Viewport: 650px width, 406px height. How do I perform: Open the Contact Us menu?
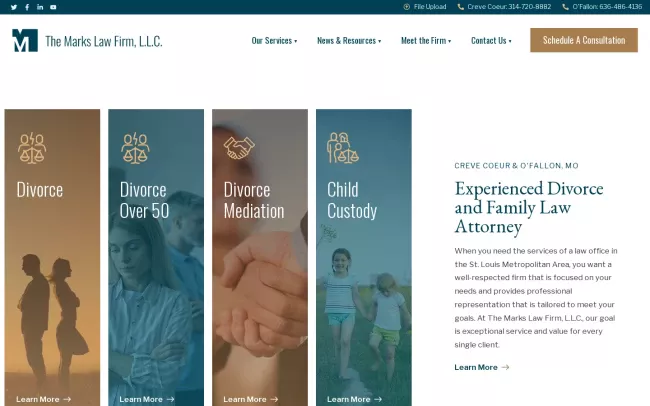pyautogui.click(x=491, y=41)
